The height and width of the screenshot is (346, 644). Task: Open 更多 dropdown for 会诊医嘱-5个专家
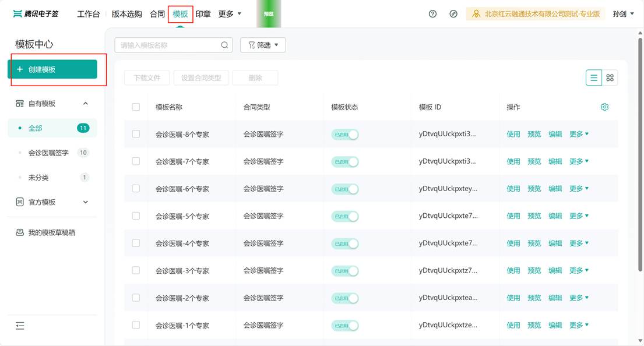579,216
